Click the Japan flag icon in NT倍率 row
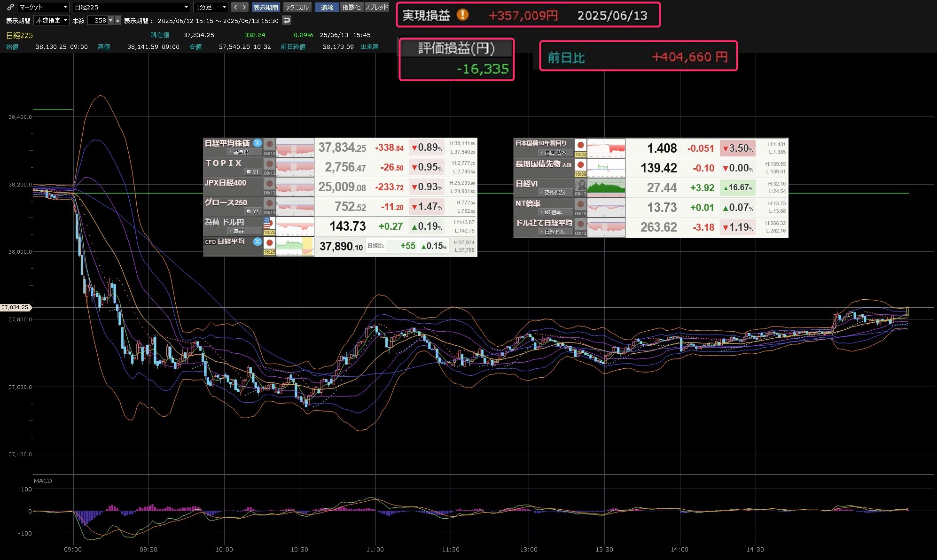Viewport: 937px width, 560px height. 581,204
